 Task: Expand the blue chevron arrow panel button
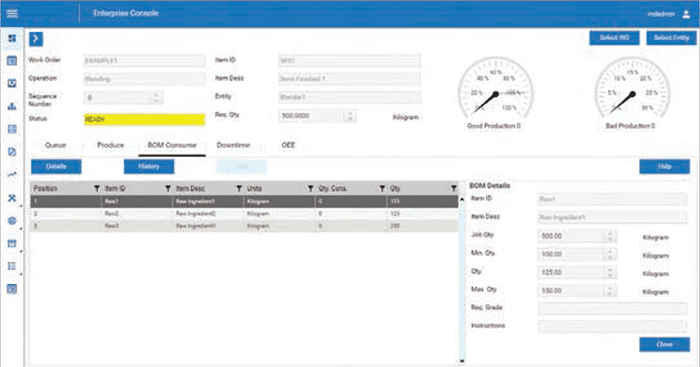tap(36, 39)
